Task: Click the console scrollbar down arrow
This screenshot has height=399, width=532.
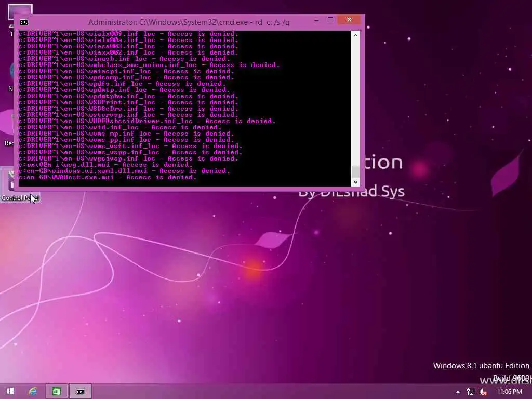Action: pyautogui.click(x=355, y=182)
